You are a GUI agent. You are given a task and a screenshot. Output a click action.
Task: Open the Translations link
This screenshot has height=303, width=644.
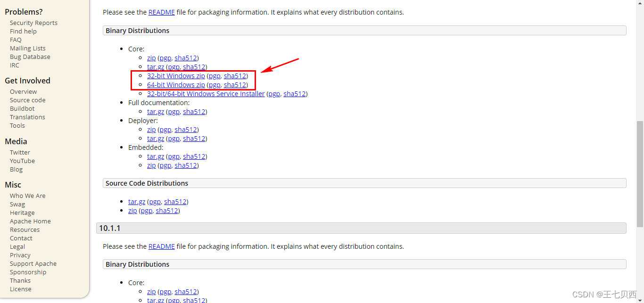(27, 117)
